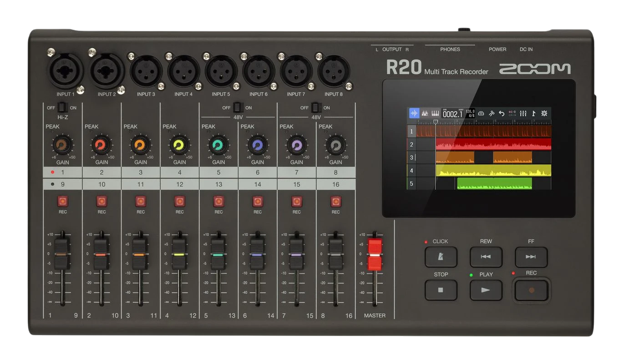Tap the marker flag icon

(x=533, y=113)
